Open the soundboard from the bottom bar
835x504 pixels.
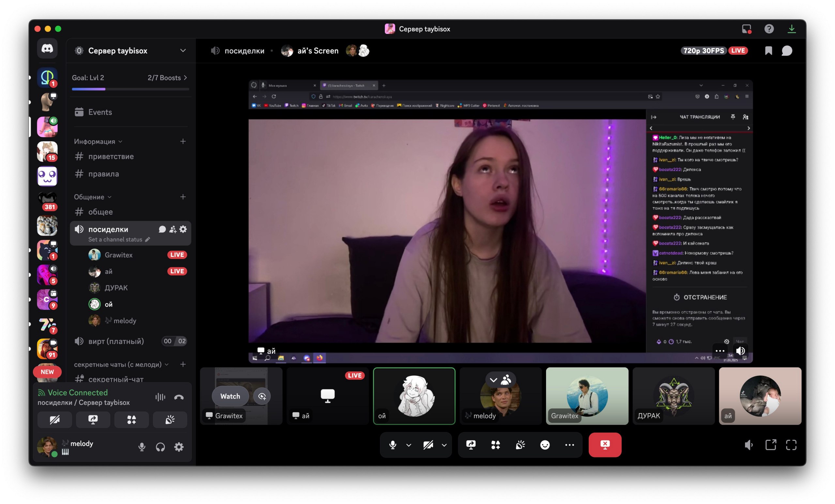(520, 445)
